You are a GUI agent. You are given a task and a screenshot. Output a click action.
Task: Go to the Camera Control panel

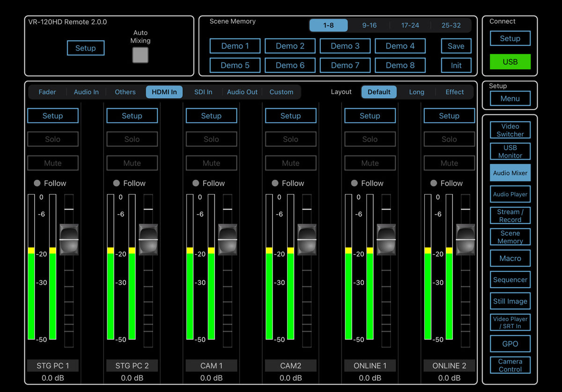(x=510, y=365)
